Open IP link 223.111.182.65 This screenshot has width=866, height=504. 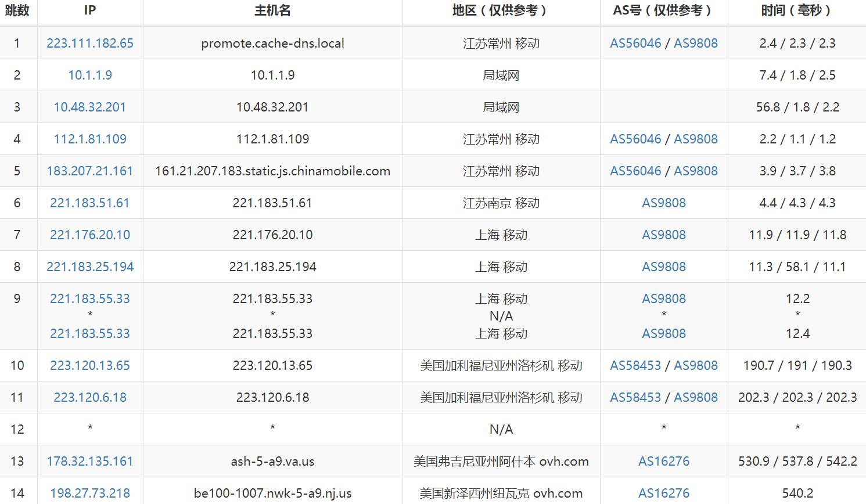(x=90, y=43)
